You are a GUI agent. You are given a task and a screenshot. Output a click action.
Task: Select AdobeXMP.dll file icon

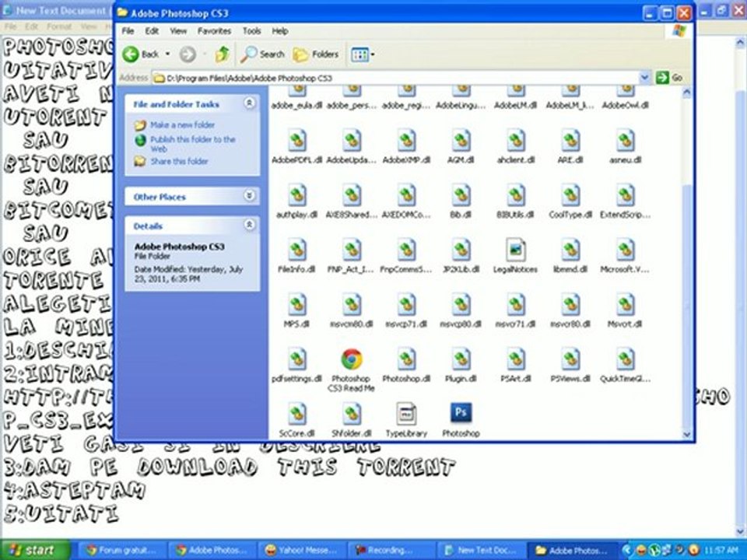point(406,141)
